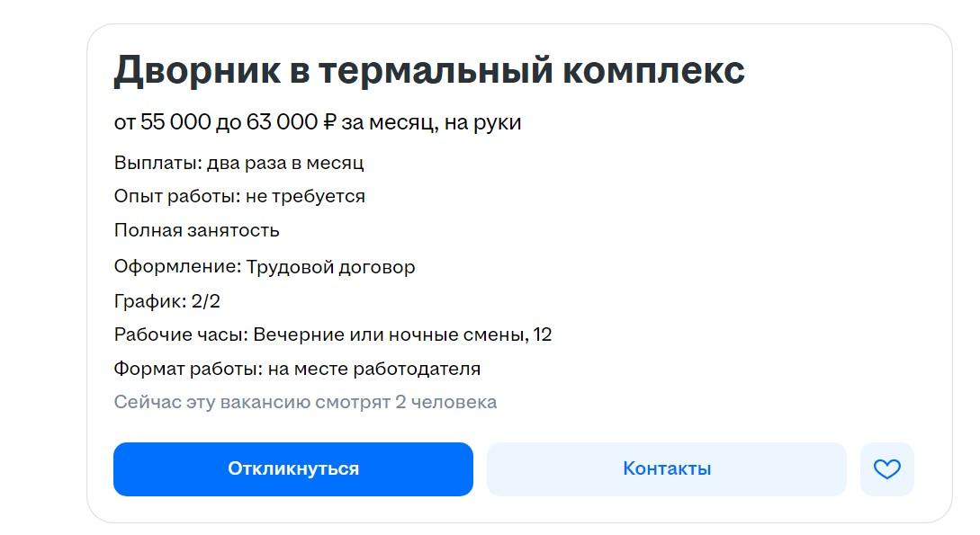Click the 'Полная занятость' line
The image size is (980, 535).
(x=196, y=230)
